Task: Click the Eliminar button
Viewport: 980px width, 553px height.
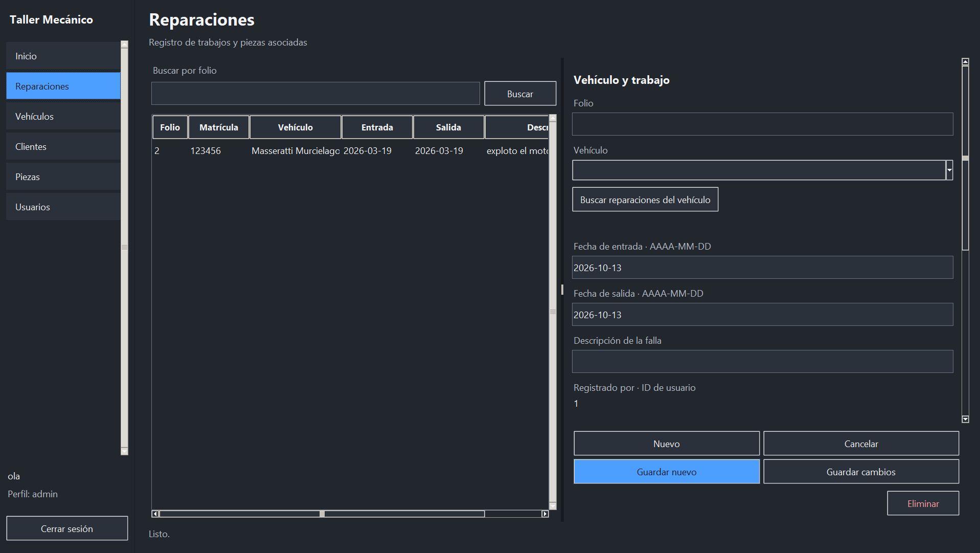Action: (923, 503)
